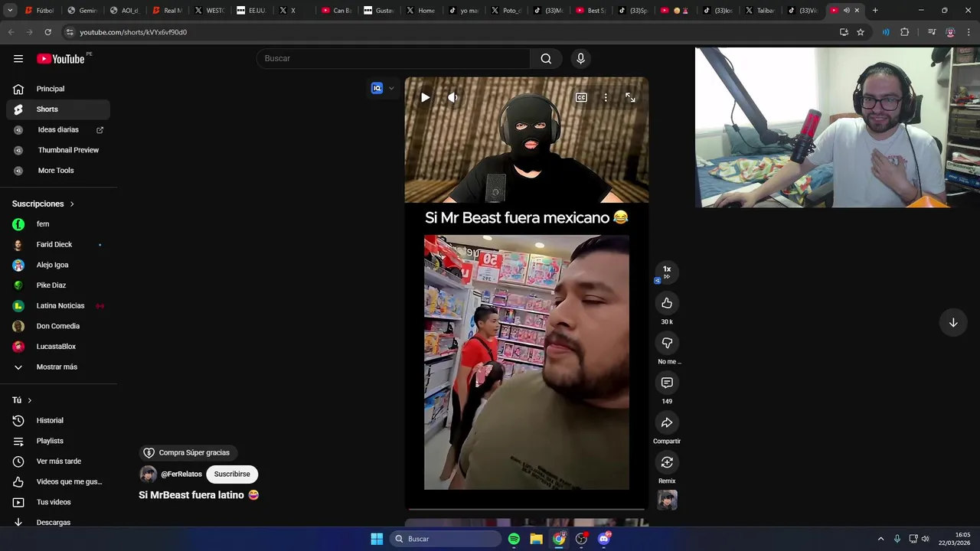Open the Remix option
The height and width of the screenshot is (551, 980).
[667, 462]
